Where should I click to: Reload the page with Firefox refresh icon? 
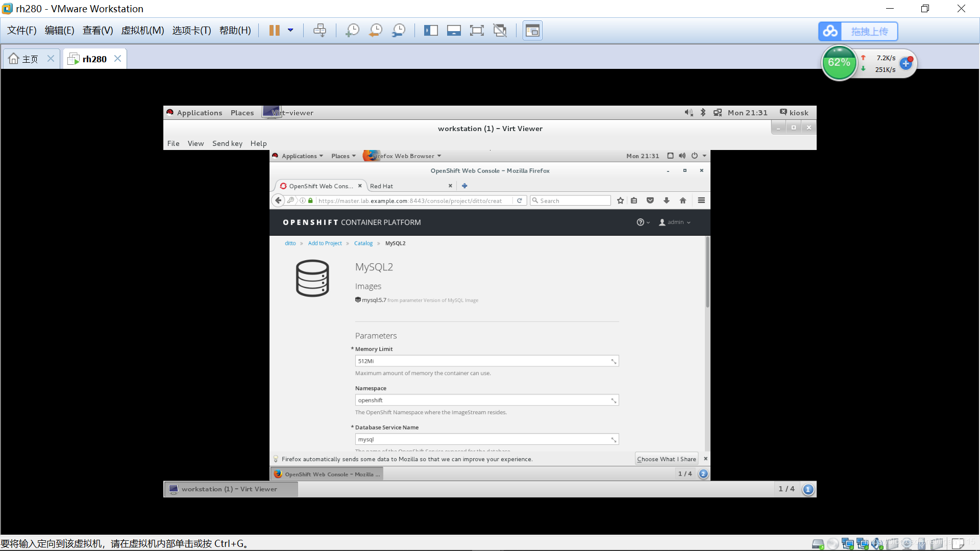click(520, 201)
